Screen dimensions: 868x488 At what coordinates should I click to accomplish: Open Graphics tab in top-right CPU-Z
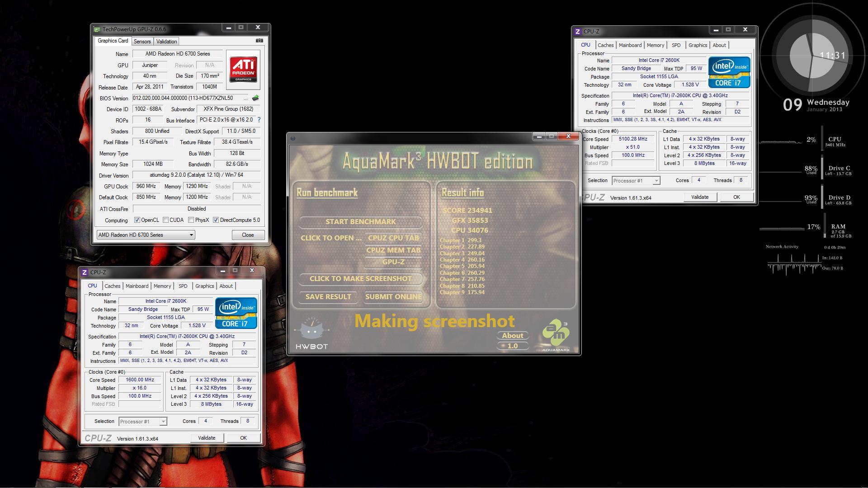click(698, 45)
